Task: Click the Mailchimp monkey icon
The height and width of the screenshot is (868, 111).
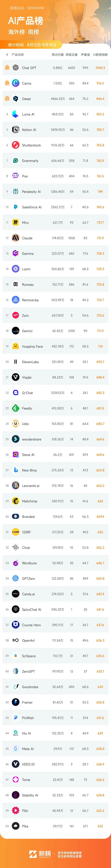Action: coord(15,501)
